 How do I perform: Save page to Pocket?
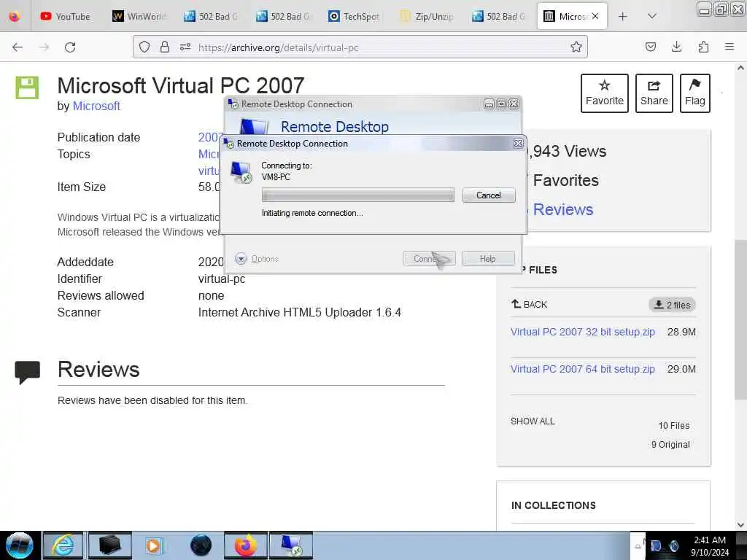pyautogui.click(x=650, y=47)
